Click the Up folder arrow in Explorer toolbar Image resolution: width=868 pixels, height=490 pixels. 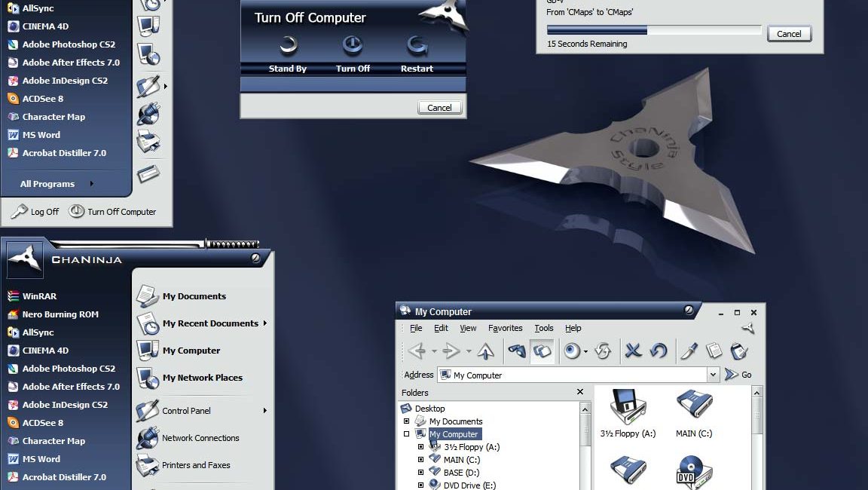click(x=486, y=351)
